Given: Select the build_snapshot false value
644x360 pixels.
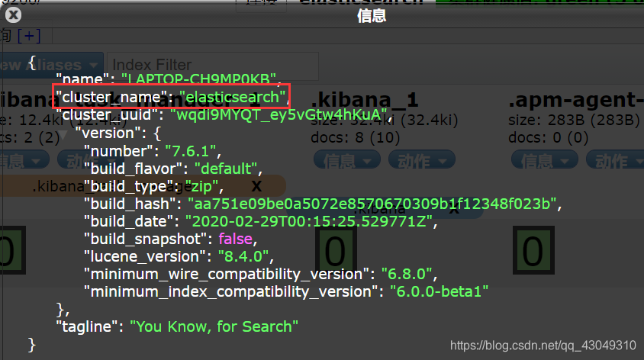Looking at the screenshot, I should (235, 239).
